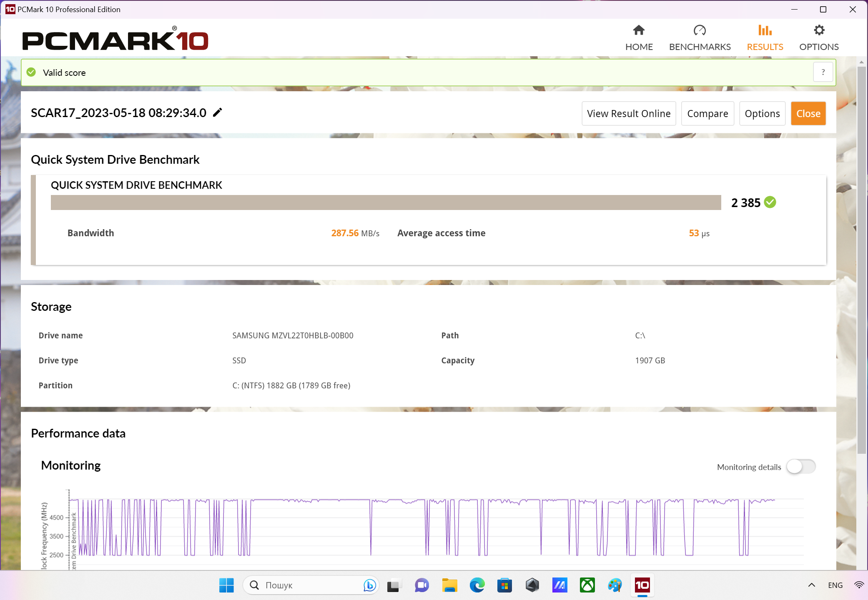Open the Options button dropdown

coord(762,113)
